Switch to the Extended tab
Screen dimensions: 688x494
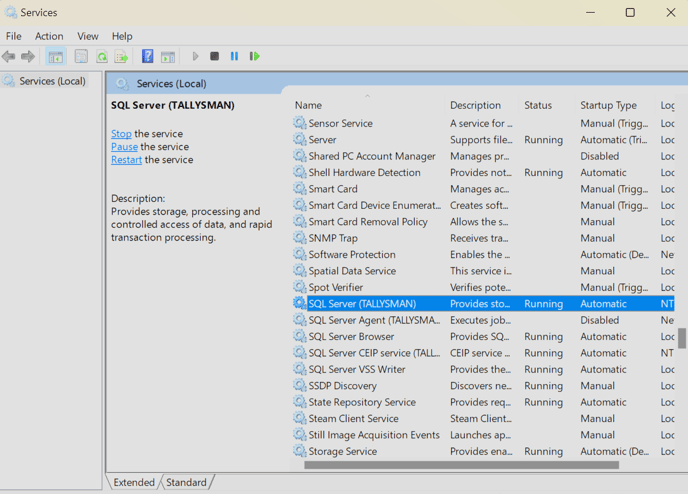[x=134, y=482]
